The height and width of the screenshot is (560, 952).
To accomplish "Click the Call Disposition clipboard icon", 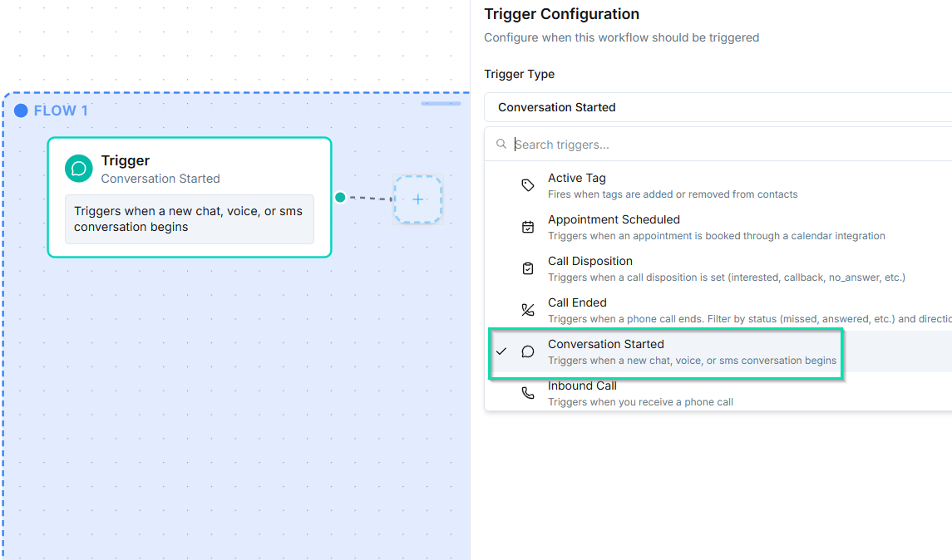I will point(528,268).
